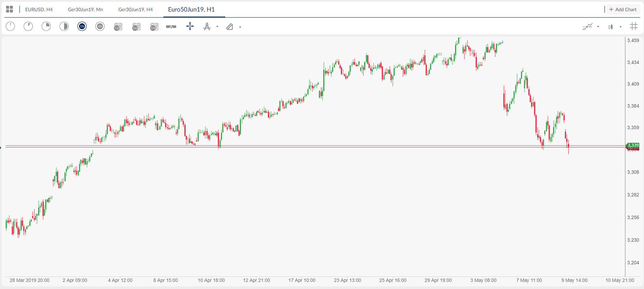644x289 pixels.
Task: Switch to the Ger30Jun19, H4 tab
Action: (x=135, y=9)
